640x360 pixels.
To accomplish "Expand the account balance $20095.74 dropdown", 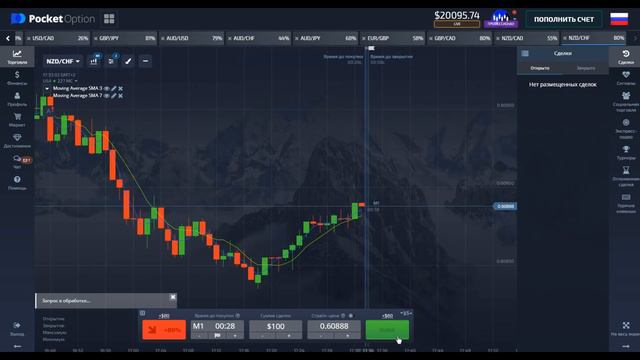I will click(457, 19).
